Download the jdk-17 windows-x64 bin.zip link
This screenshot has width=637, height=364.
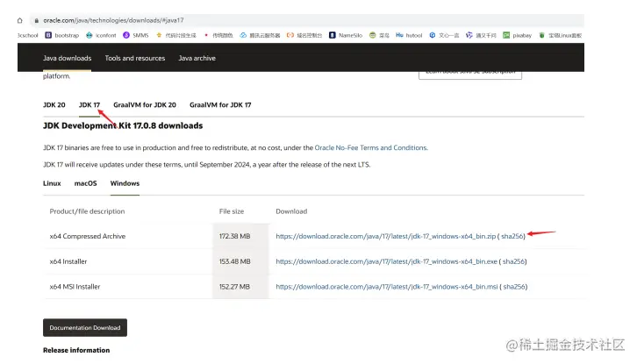(x=386, y=236)
